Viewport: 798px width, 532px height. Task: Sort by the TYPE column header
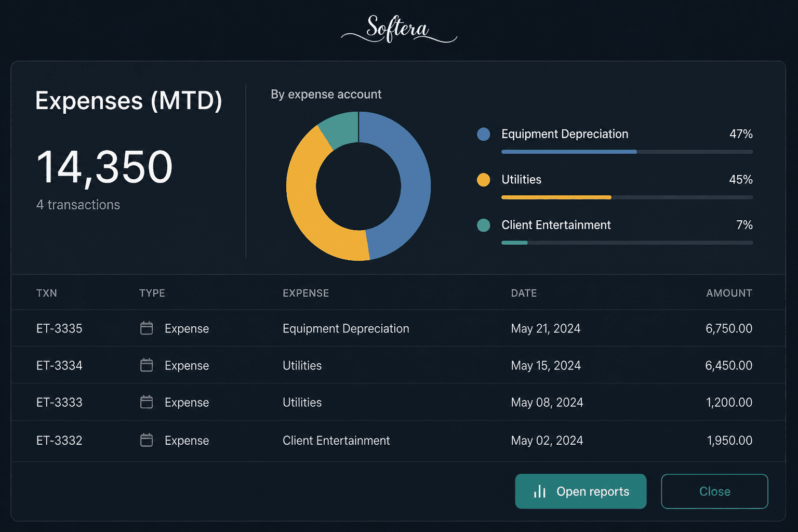tap(152, 293)
